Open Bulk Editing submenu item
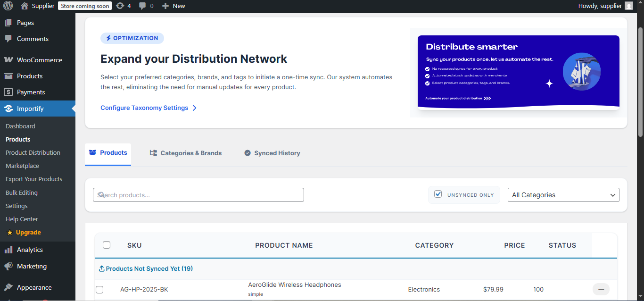 tap(22, 192)
